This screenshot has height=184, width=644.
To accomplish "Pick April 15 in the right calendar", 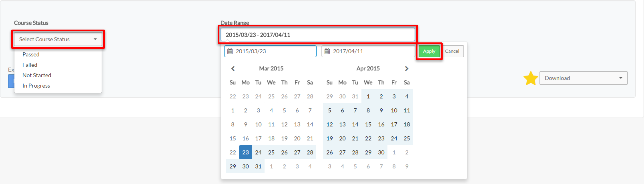I will click(368, 124).
